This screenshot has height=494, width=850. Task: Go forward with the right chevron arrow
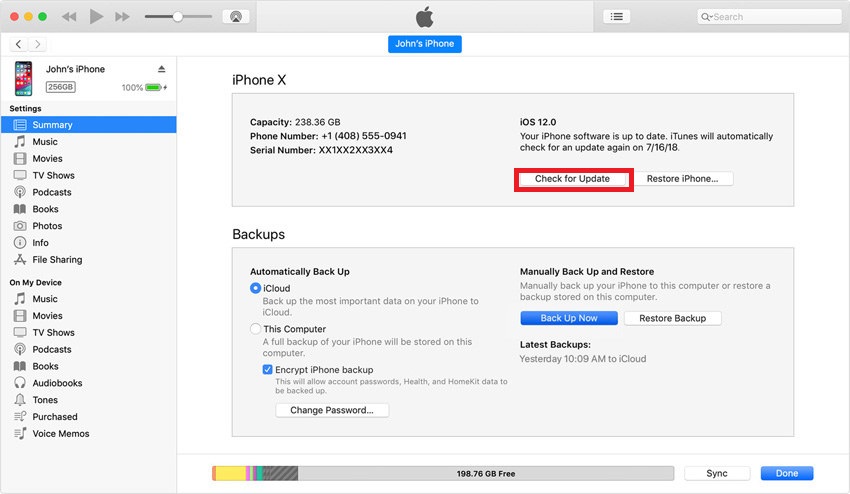pyautogui.click(x=37, y=44)
